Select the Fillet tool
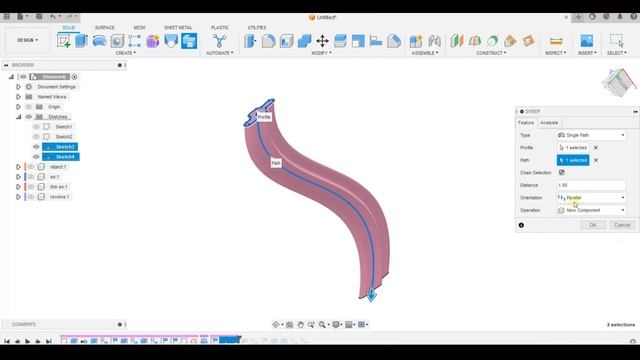The height and width of the screenshot is (360, 640). tap(268, 41)
